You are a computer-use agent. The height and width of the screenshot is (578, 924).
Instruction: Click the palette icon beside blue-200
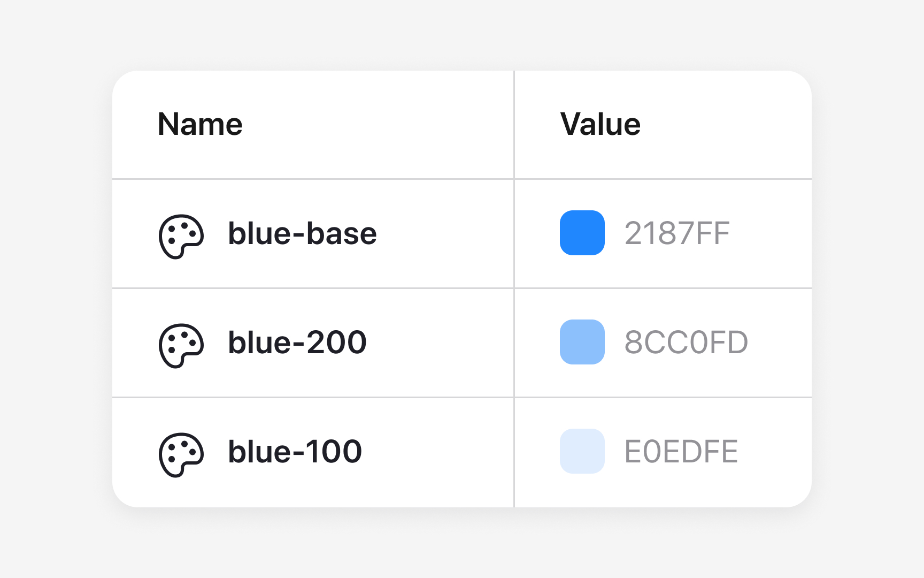181,345
